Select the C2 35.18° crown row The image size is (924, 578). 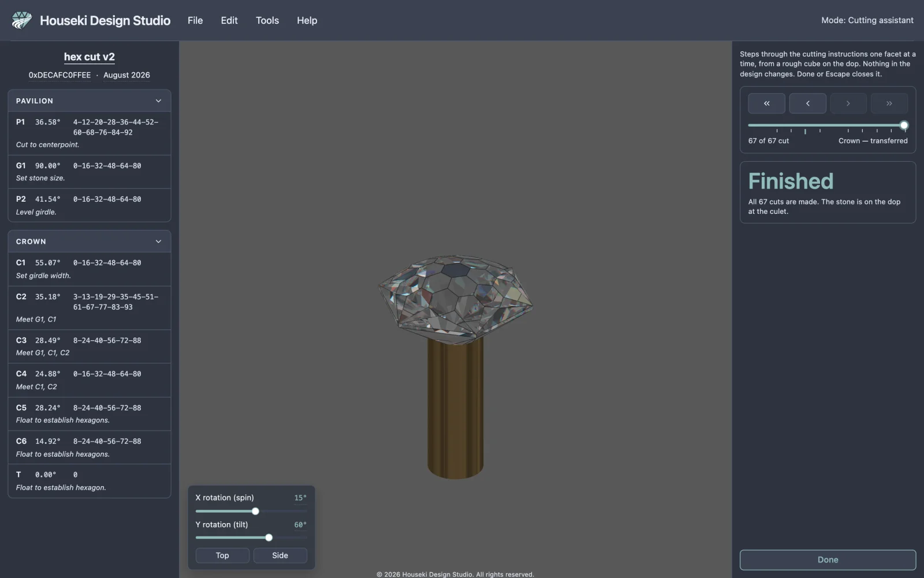90,307
